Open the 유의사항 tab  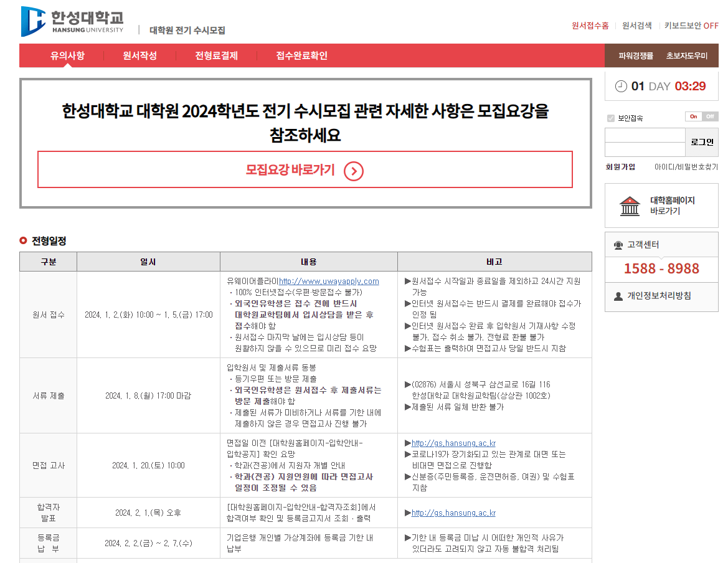point(67,55)
